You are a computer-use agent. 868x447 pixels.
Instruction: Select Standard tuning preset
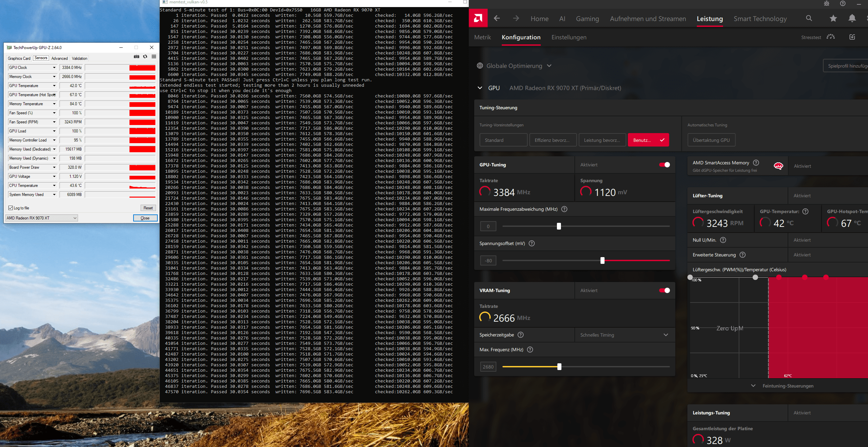click(x=503, y=140)
